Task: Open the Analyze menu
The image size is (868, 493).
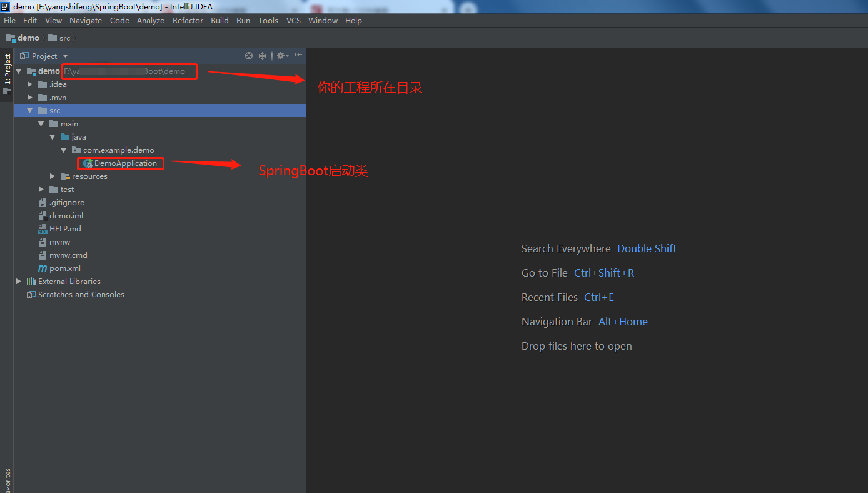Action: (x=151, y=21)
